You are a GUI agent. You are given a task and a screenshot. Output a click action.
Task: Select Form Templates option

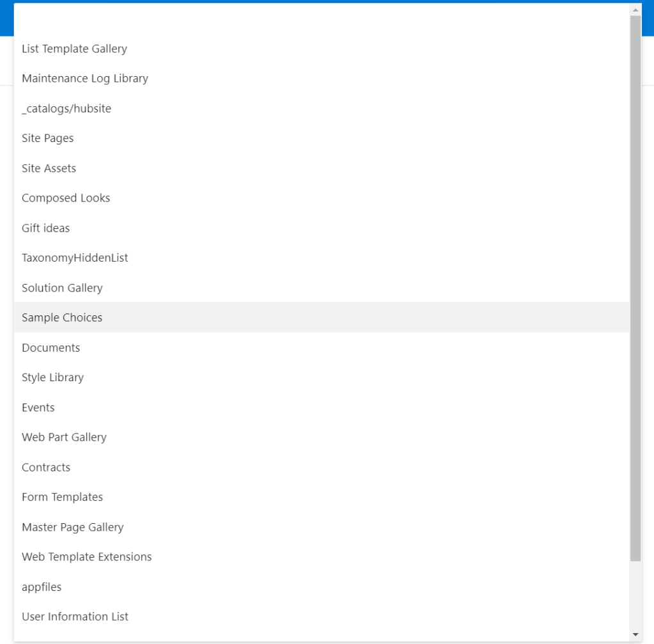(x=63, y=497)
